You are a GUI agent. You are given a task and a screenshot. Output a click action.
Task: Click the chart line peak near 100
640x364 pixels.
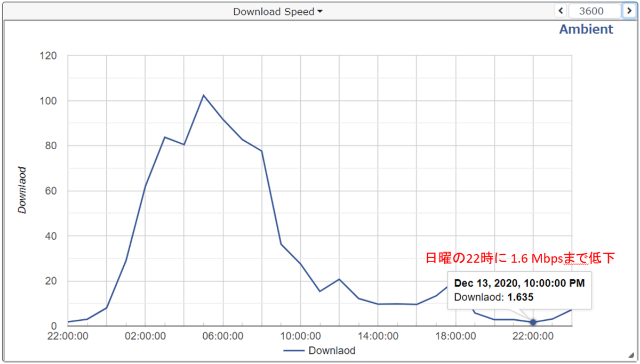pyautogui.click(x=203, y=95)
